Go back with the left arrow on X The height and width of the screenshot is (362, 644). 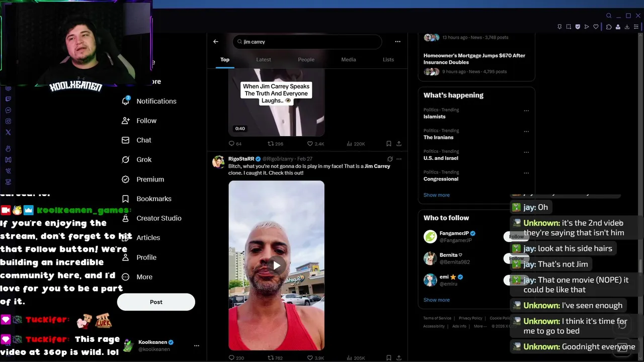coord(216,42)
